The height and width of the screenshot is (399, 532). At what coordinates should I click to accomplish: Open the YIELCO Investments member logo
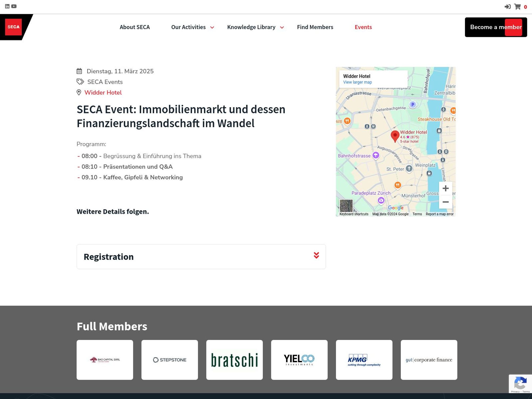(299, 360)
